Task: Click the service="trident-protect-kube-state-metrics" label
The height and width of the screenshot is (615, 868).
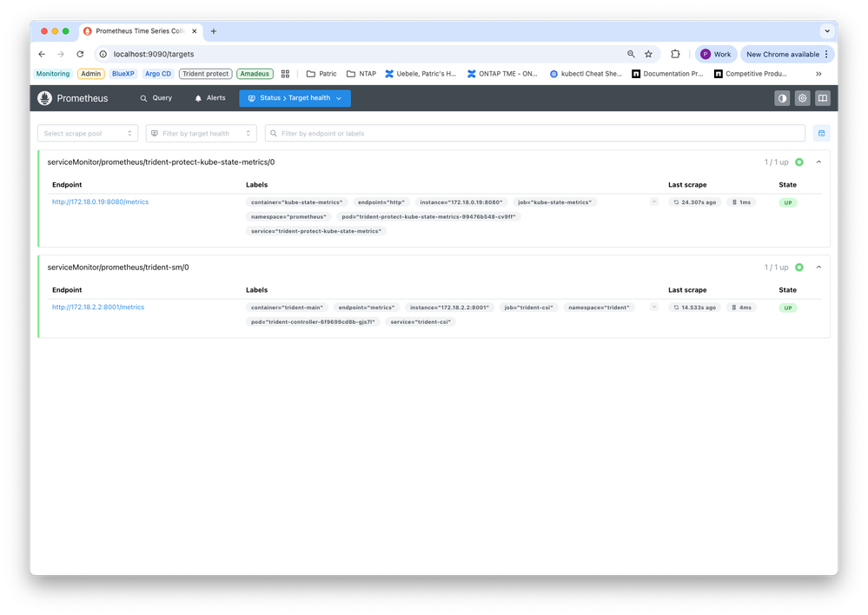Action: [316, 231]
